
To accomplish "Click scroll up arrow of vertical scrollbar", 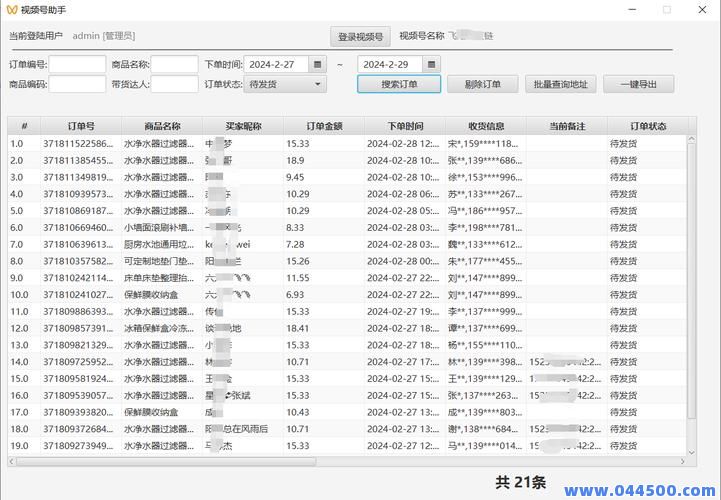I will point(691,139).
